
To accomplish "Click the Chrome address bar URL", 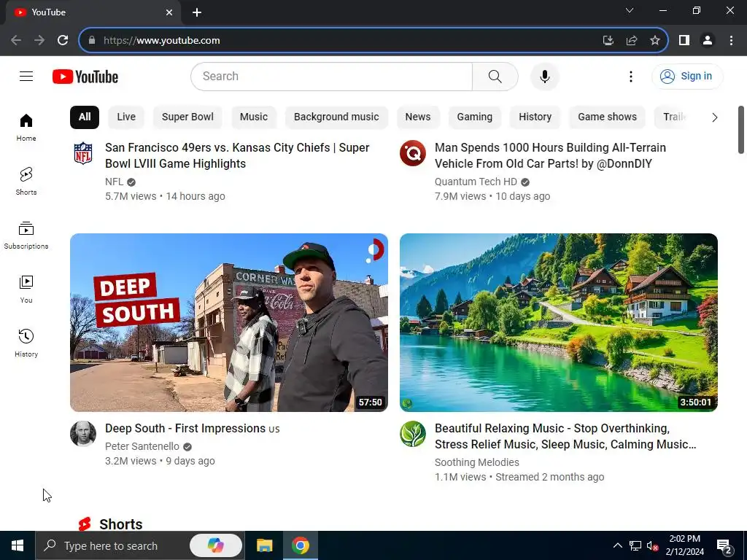I will pyautogui.click(x=161, y=41).
